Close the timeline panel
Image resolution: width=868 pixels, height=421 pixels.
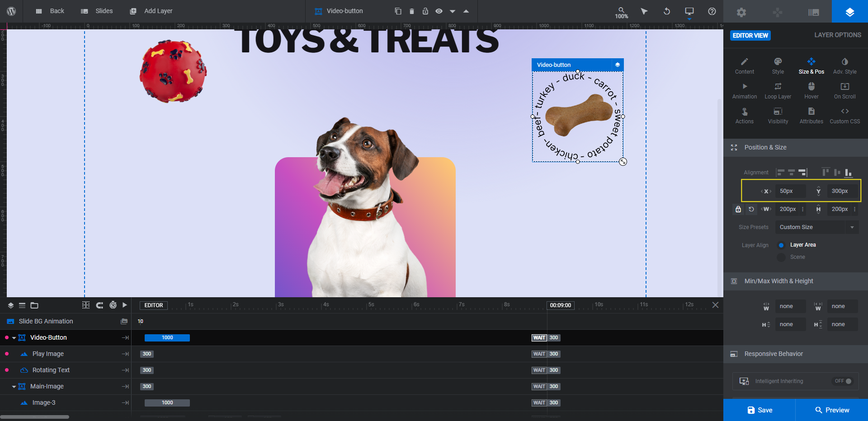click(715, 305)
